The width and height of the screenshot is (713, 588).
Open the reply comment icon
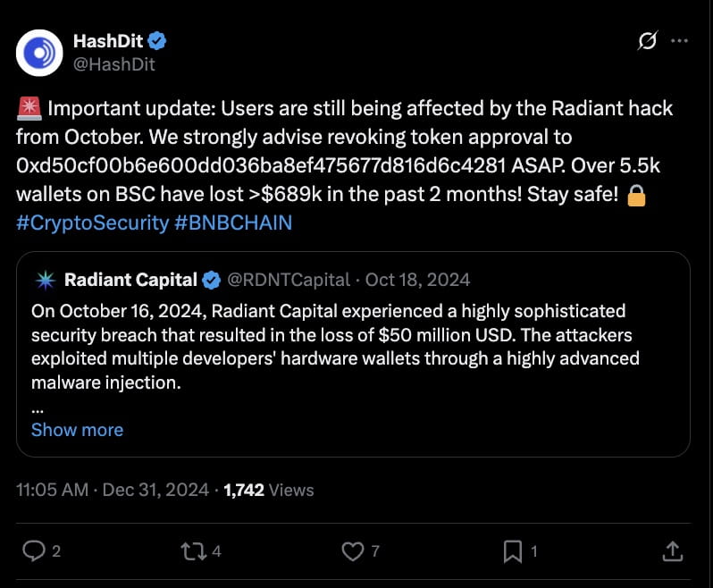pyautogui.click(x=34, y=551)
